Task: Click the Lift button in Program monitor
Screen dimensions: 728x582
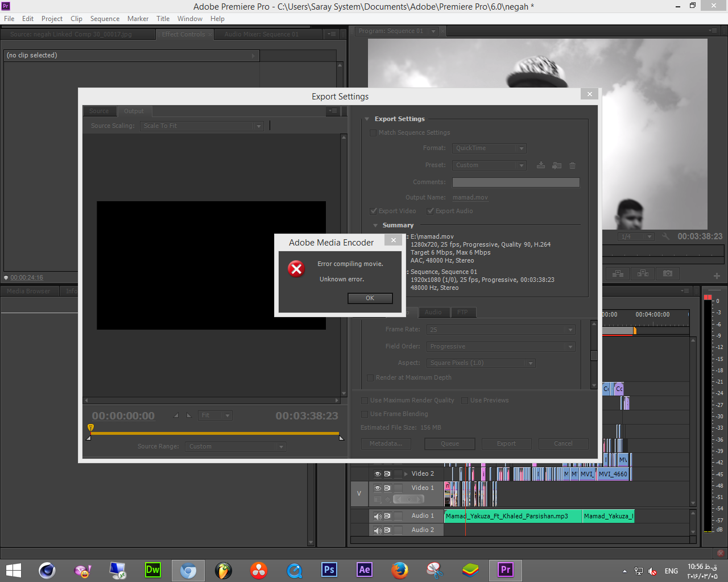Action: coord(618,273)
